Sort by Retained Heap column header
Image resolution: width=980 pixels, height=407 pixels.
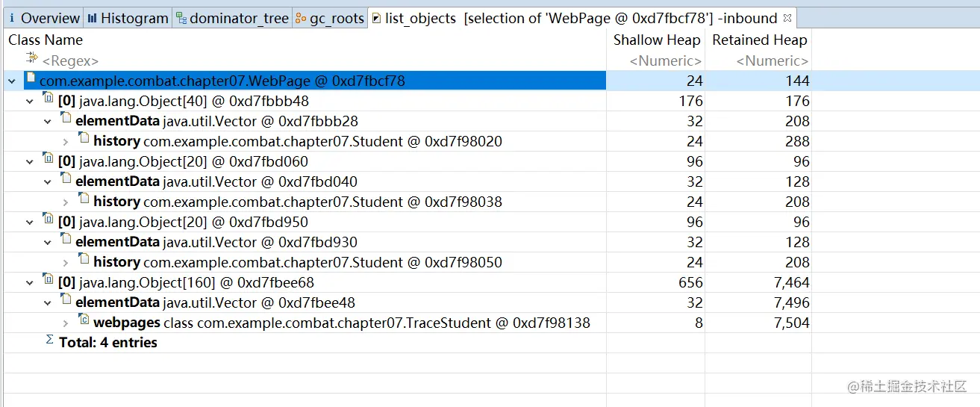[758, 40]
